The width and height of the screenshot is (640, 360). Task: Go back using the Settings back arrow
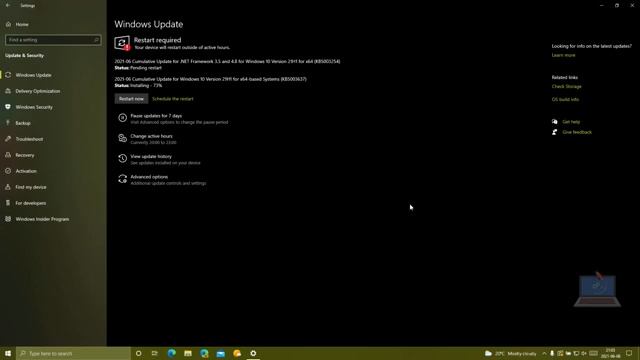tap(8, 5)
